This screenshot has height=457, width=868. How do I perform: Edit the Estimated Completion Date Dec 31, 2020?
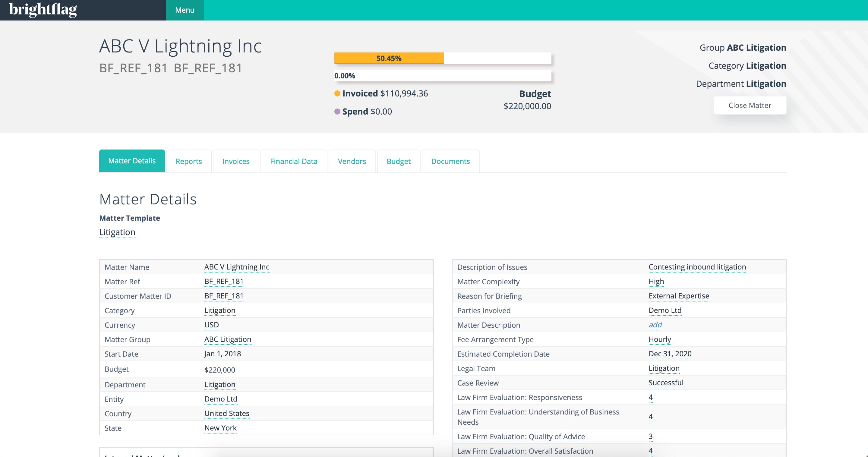click(x=670, y=354)
